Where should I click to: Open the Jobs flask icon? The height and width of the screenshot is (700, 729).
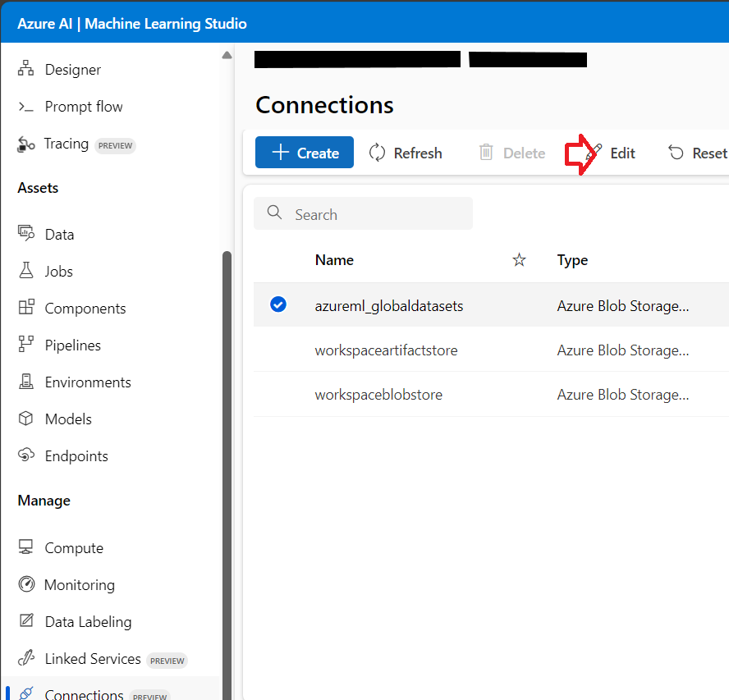[26, 270]
